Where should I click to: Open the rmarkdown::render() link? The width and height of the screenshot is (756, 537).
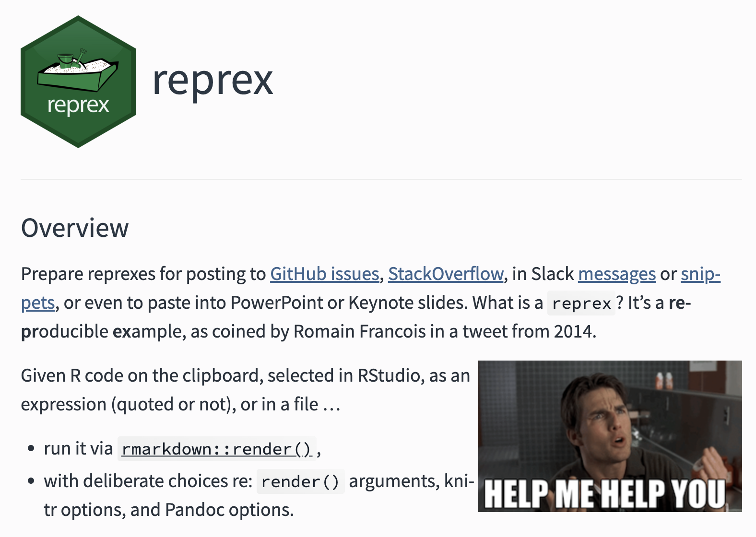[x=216, y=449]
